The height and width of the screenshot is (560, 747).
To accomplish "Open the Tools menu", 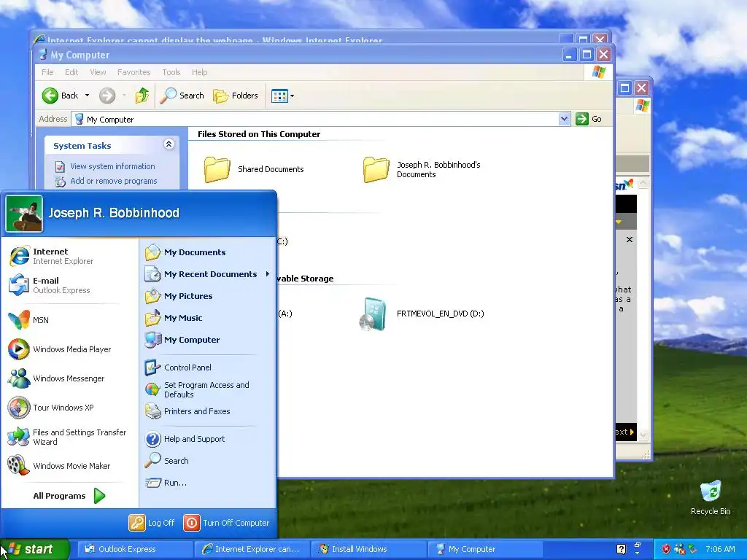I will point(171,72).
